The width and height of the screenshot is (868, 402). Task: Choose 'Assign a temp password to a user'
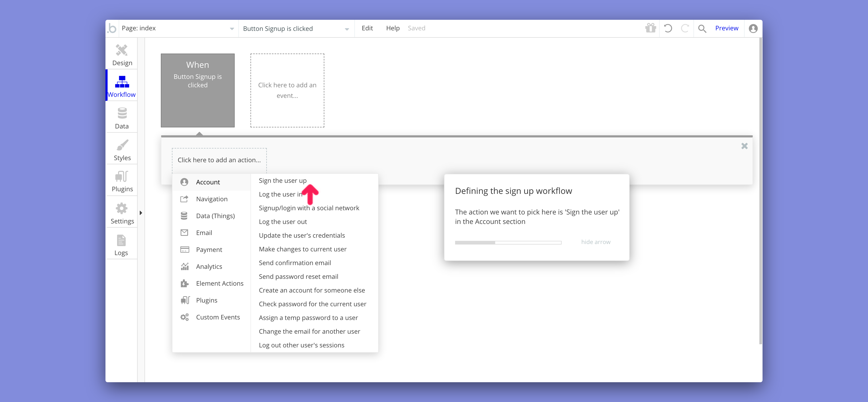pos(308,318)
